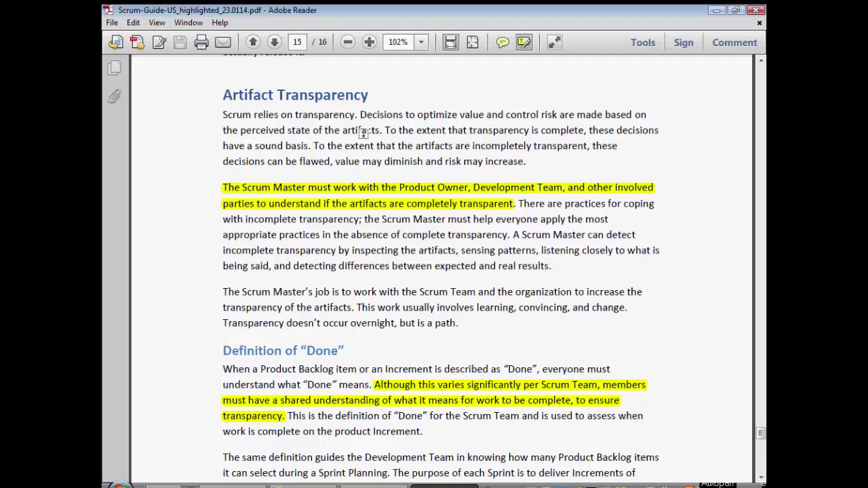Show the attachments paperclip panel
The image size is (868, 488).
(115, 96)
